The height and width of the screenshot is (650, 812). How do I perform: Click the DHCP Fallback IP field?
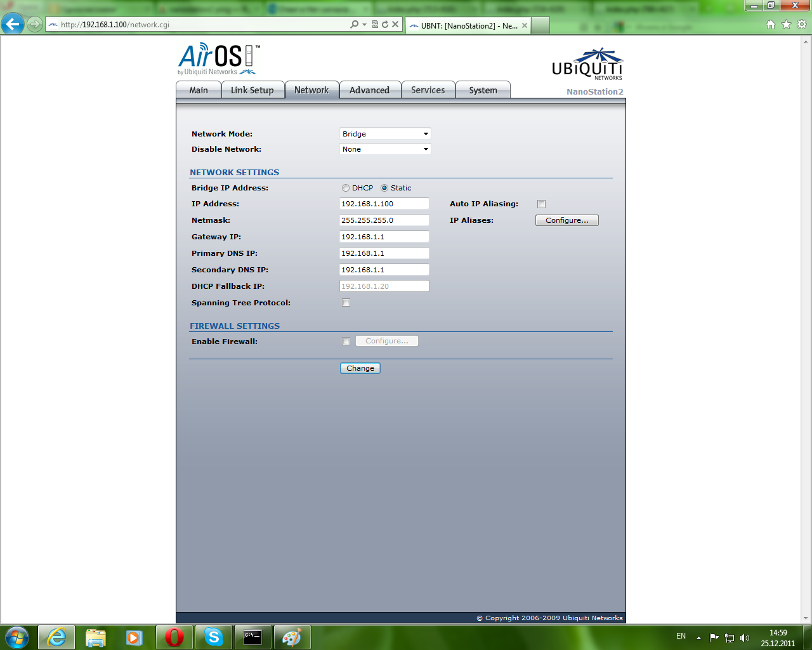point(384,286)
